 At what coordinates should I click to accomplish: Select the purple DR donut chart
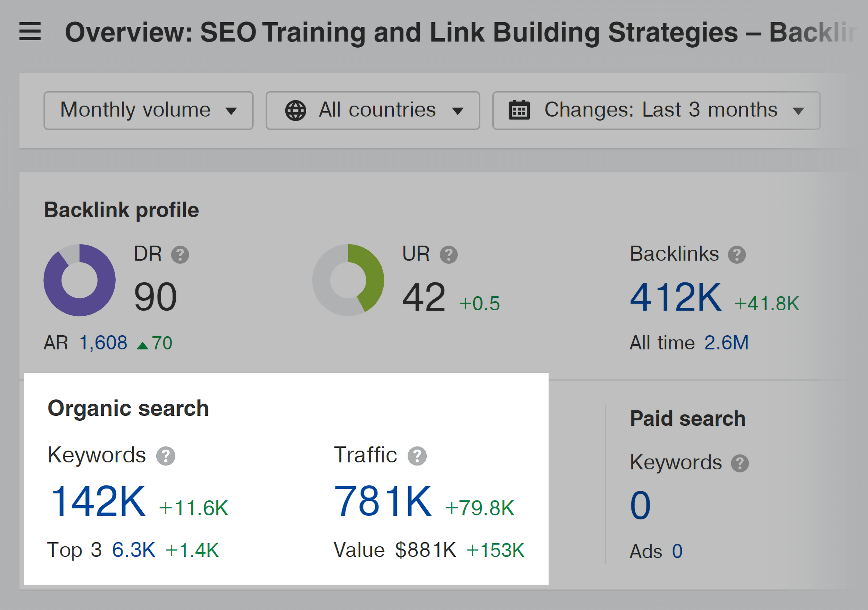[x=80, y=280]
